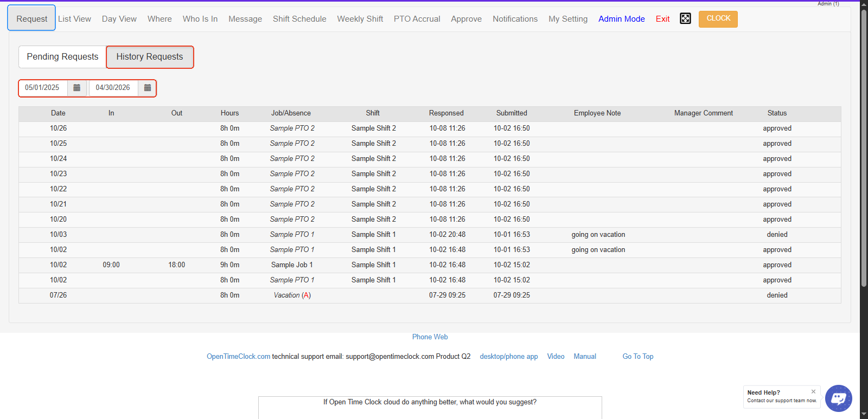Go to PTO Accrual page
This screenshot has width=868, height=419.
[417, 19]
